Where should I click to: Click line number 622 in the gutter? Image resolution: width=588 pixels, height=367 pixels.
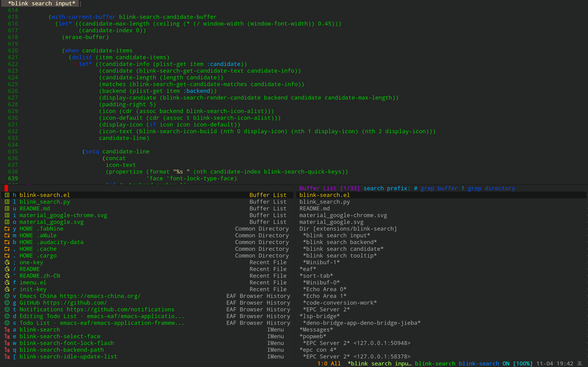tap(13, 64)
